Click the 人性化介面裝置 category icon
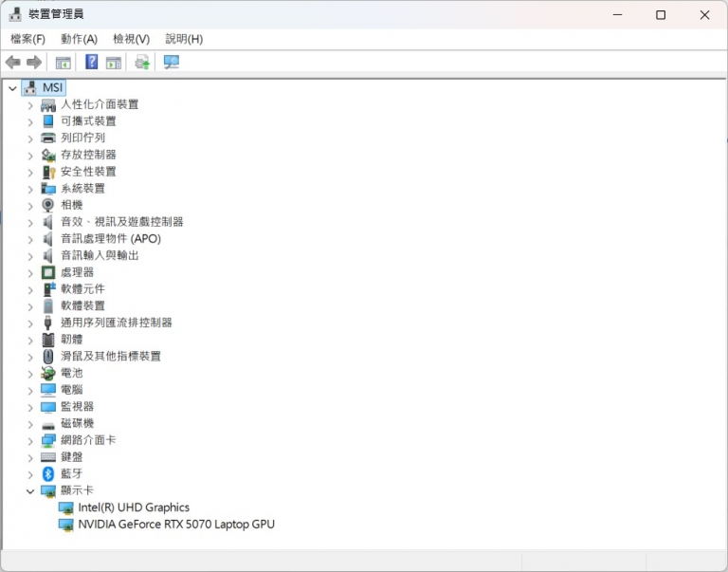The height and width of the screenshot is (572, 728). point(48,105)
